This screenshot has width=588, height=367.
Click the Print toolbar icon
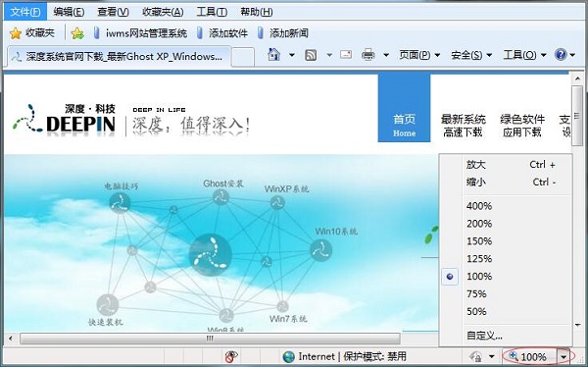(x=367, y=55)
